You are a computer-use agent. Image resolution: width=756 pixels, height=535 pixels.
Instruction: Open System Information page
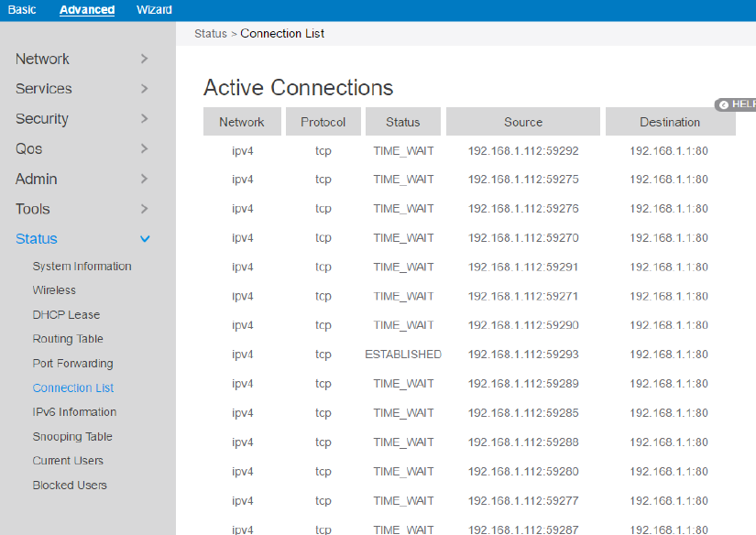click(82, 267)
